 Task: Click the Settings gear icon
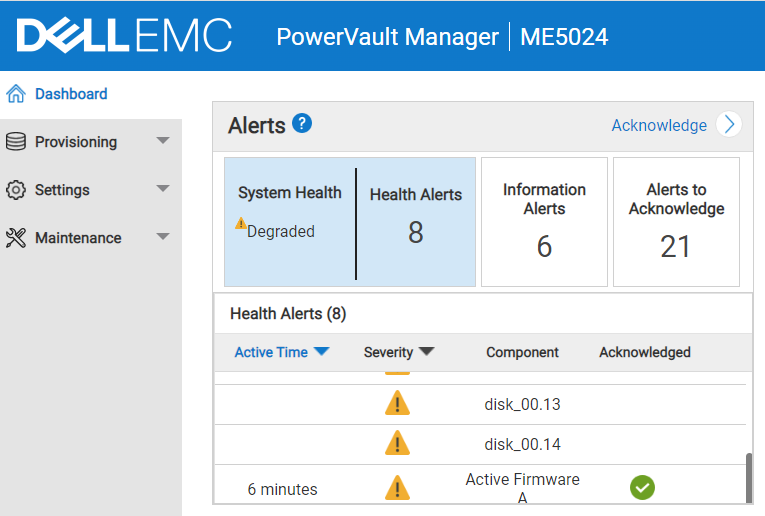pos(15,190)
